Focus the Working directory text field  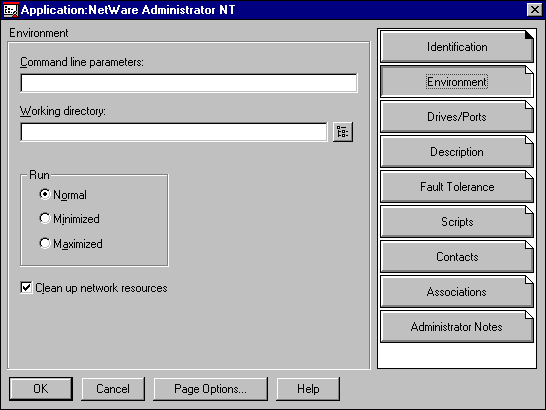point(174,132)
